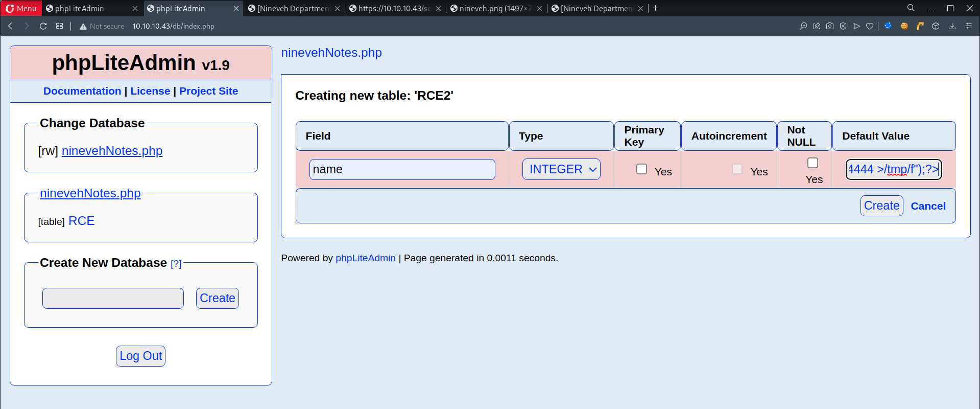Open the blue extension icon
Screen dimensions: 980x409
[888, 26]
